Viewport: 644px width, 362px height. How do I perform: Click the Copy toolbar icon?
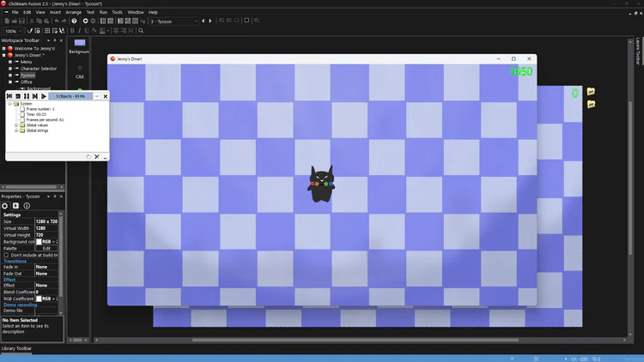(x=39, y=21)
